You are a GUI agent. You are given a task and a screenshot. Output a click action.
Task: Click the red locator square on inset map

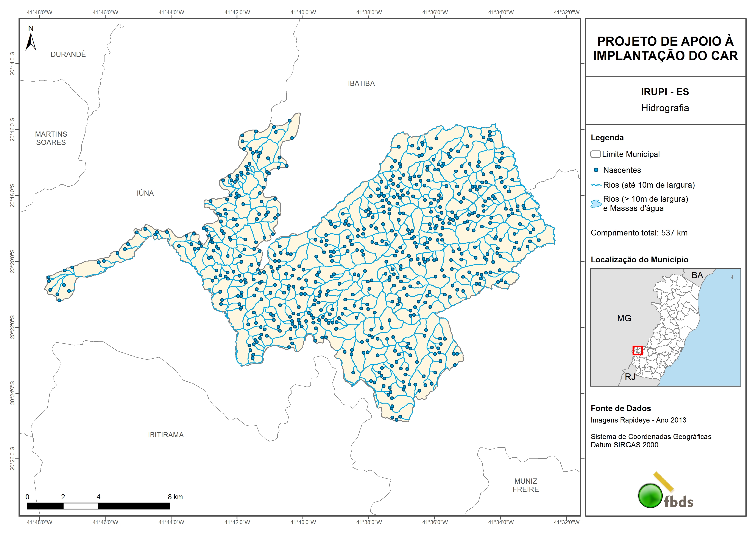pos(638,350)
